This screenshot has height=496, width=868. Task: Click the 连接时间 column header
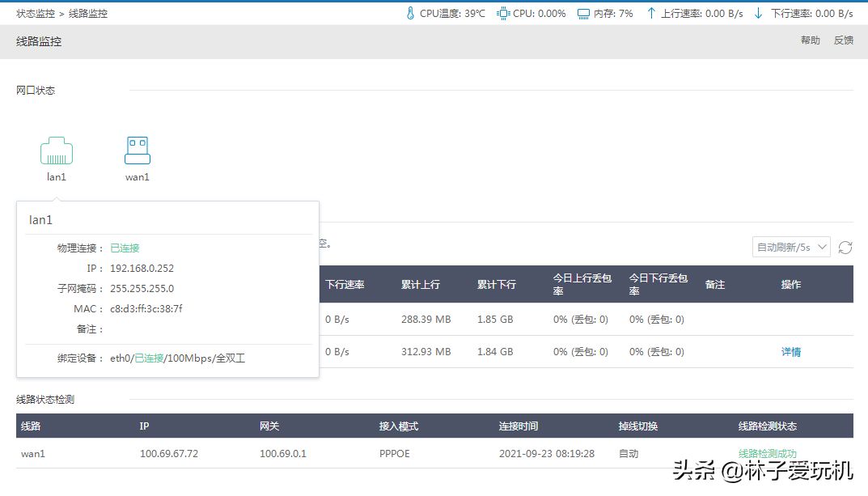point(518,426)
